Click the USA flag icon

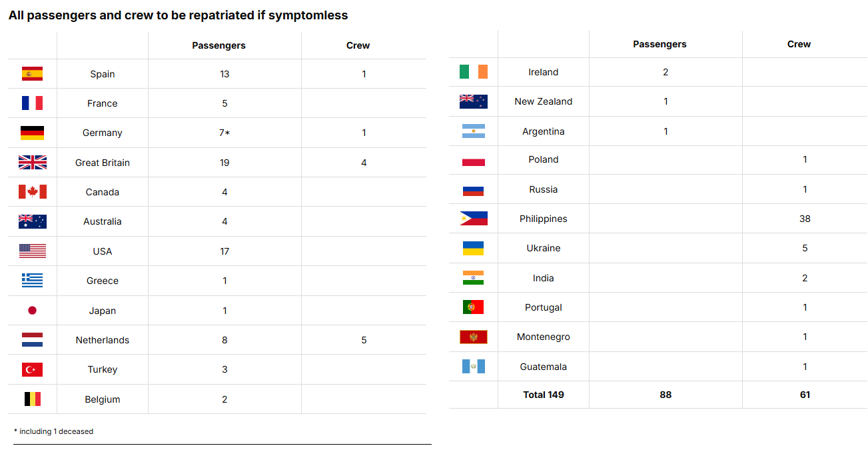tap(32, 251)
